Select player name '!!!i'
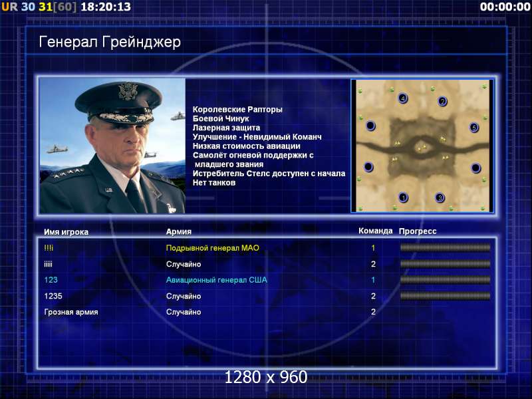The width and height of the screenshot is (532, 399). click(x=49, y=247)
